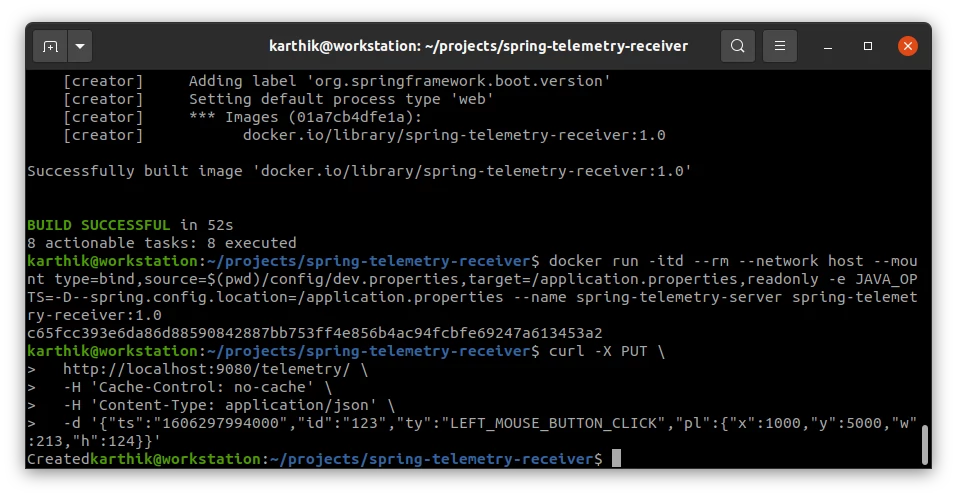957x497 pixels.
Task: Open the terminal search
Action: 737,46
